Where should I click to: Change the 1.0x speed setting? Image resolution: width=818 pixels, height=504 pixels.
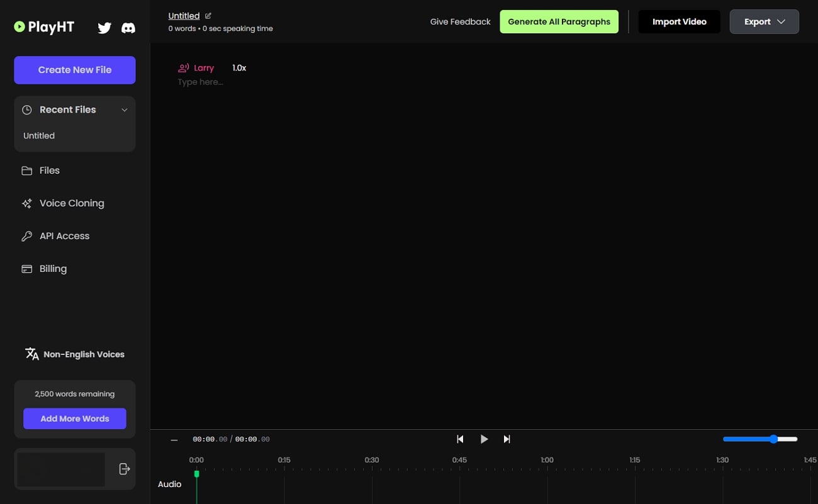pos(239,68)
